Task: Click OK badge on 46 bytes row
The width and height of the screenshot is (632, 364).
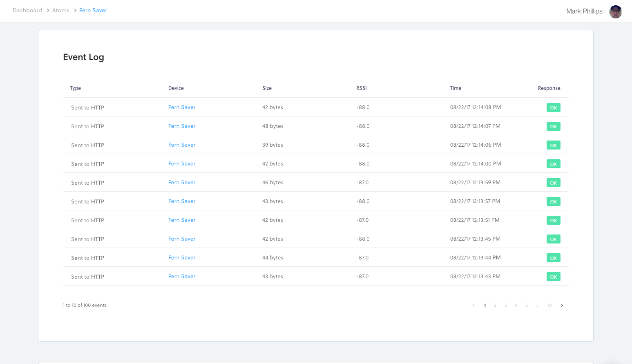Action: pyautogui.click(x=553, y=183)
